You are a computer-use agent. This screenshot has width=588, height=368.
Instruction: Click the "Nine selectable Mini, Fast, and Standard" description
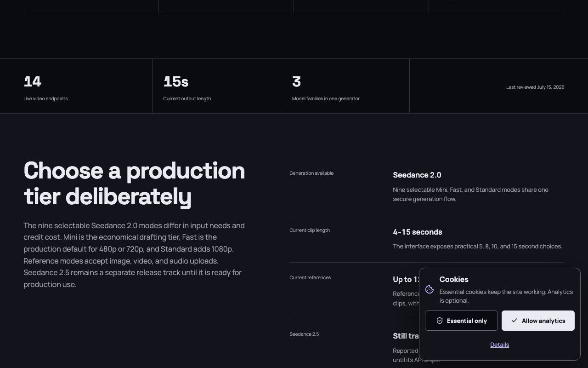(470, 194)
